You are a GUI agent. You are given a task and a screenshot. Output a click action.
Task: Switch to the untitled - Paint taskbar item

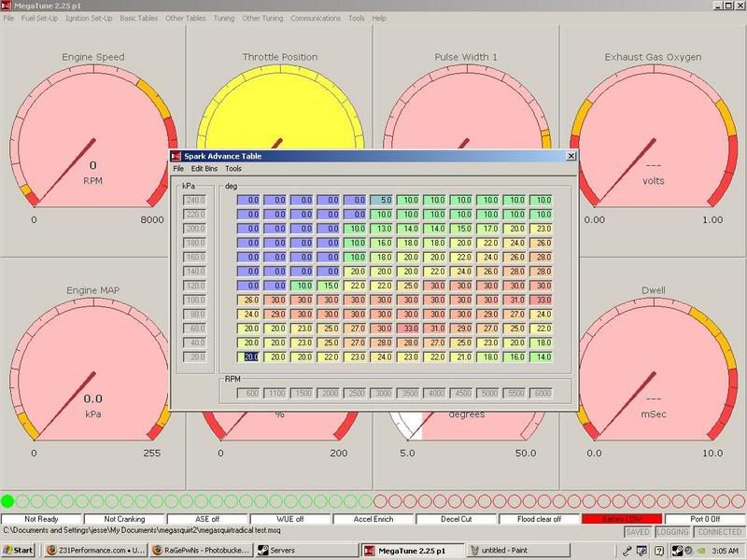point(509,551)
